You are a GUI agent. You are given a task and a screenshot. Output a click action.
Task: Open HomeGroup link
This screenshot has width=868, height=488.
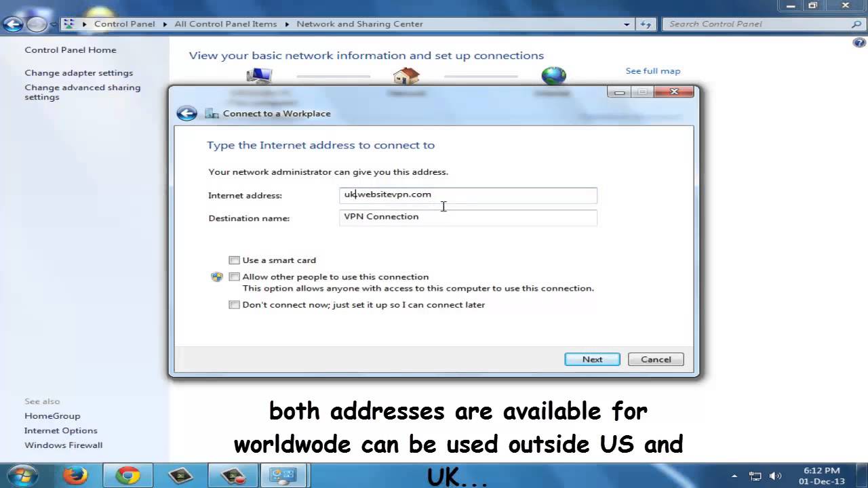(52, 415)
